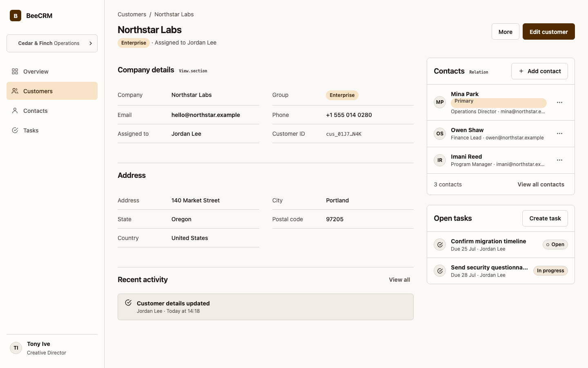The image size is (588, 368).
Task: Mark Confirm migration timeline task complete
Action: 440,245
